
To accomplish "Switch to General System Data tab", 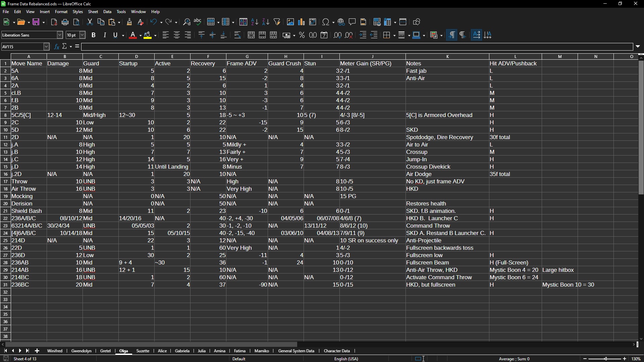I will tap(296, 351).
